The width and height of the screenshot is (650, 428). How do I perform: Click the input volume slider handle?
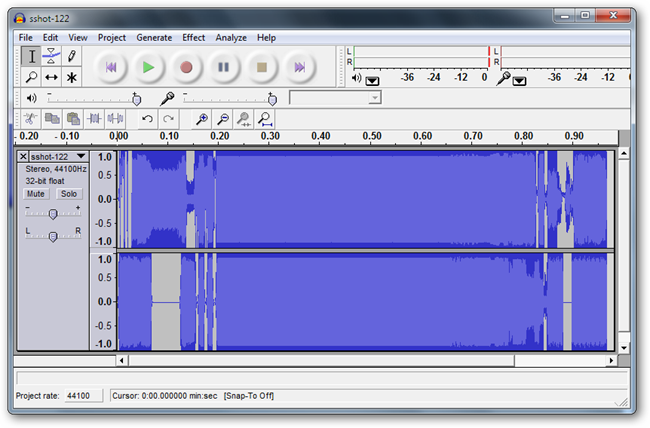point(272,100)
